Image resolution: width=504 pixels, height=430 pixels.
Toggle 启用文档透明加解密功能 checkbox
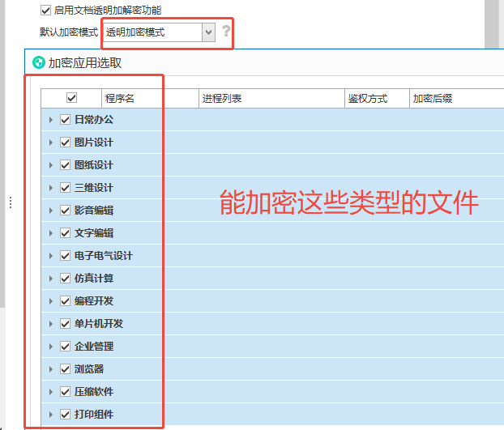click(45, 11)
